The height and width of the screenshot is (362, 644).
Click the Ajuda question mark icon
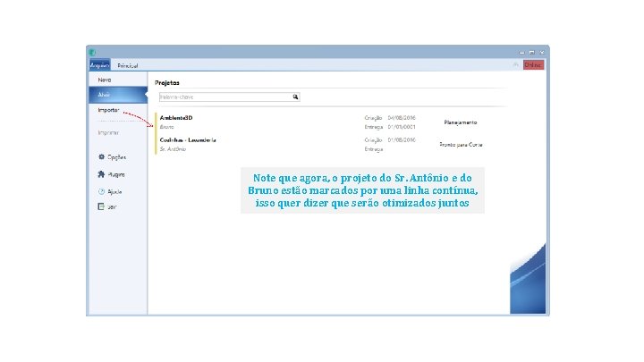tap(101, 191)
